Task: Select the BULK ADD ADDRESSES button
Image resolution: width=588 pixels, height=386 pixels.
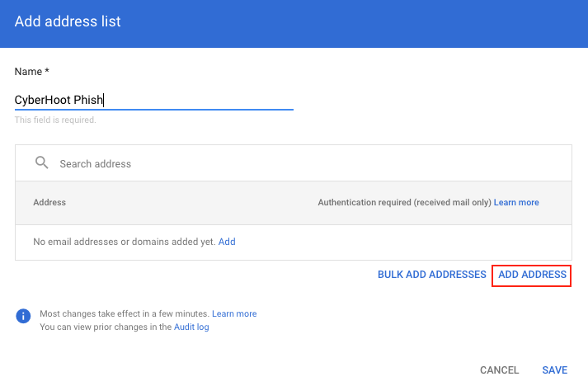Action: point(431,275)
